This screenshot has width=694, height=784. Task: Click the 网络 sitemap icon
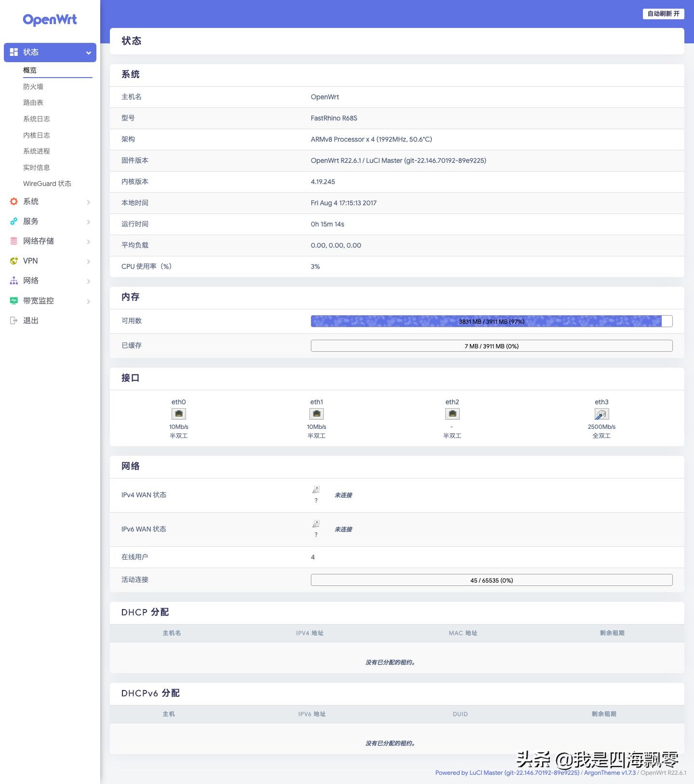coord(14,280)
